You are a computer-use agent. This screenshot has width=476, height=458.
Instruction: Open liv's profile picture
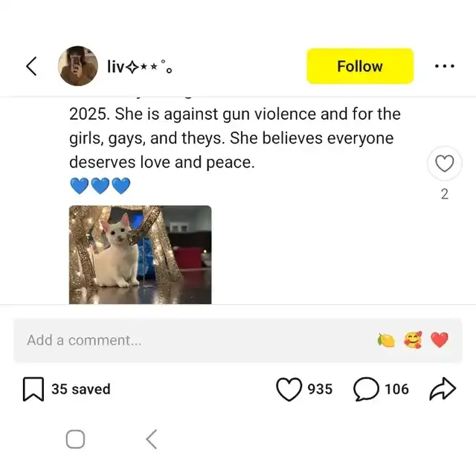point(78,66)
